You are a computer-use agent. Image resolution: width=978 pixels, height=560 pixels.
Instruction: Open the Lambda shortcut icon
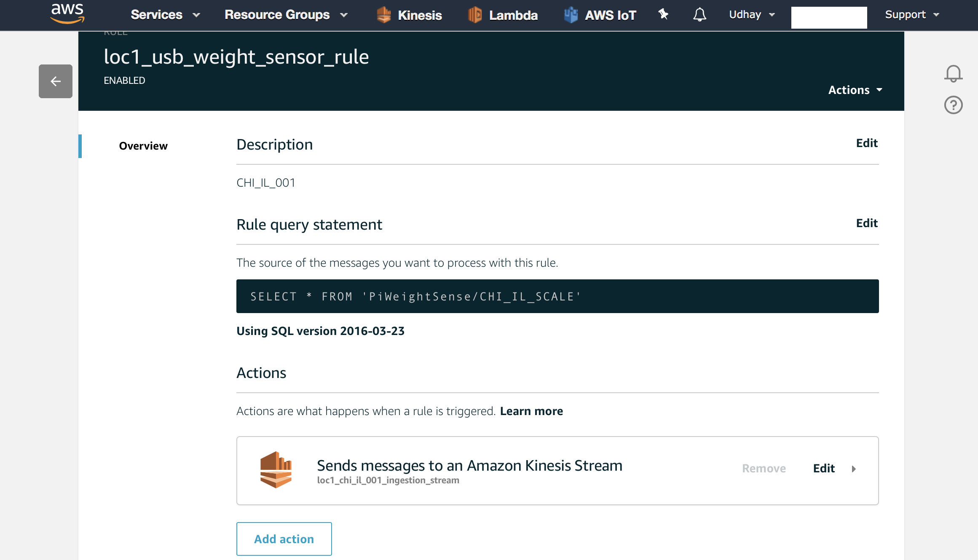pyautogui.click(x=475, y=15)
